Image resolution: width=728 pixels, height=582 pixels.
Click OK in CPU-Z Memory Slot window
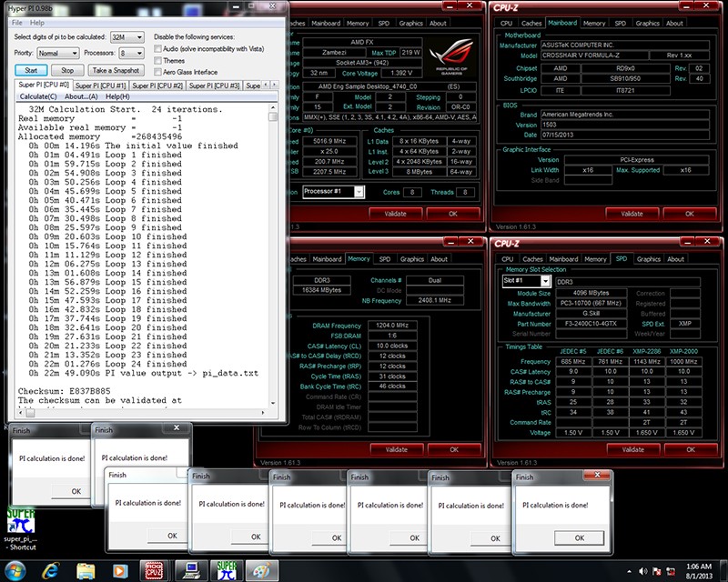pos(691,450)
